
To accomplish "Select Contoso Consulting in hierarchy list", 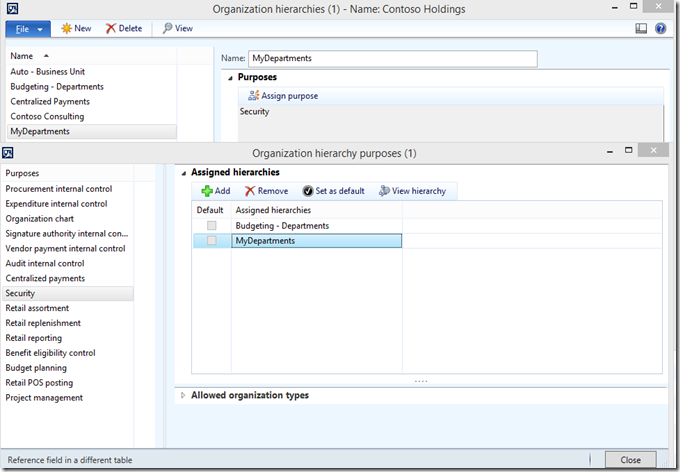I will [47, 116].
